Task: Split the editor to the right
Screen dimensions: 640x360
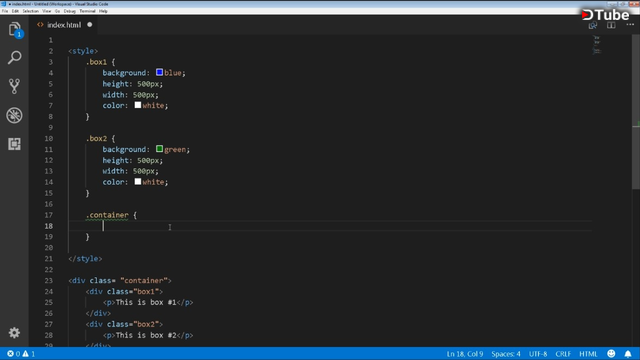Action: (611, 25)
